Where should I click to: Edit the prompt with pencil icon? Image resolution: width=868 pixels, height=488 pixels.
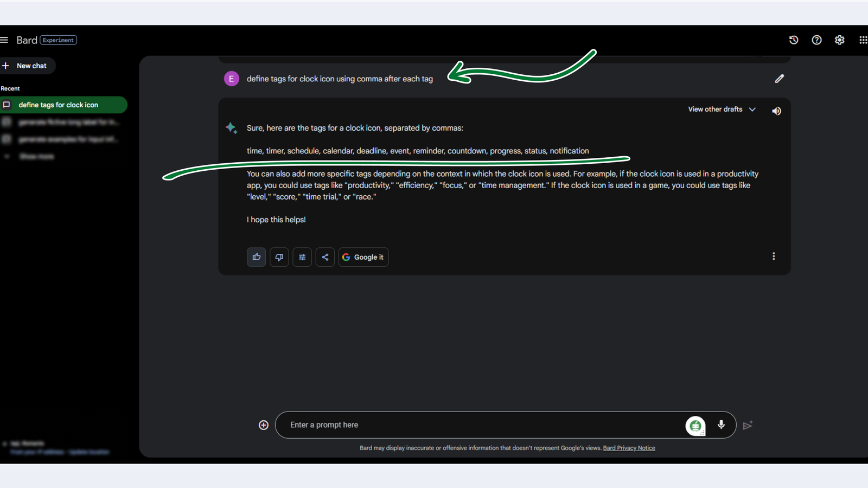(780, 79)
